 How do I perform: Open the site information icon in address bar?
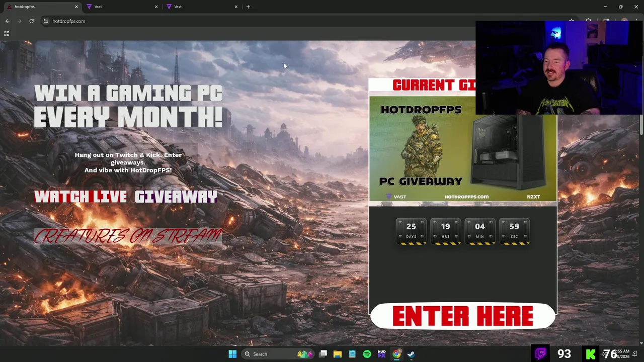(46, 21)
